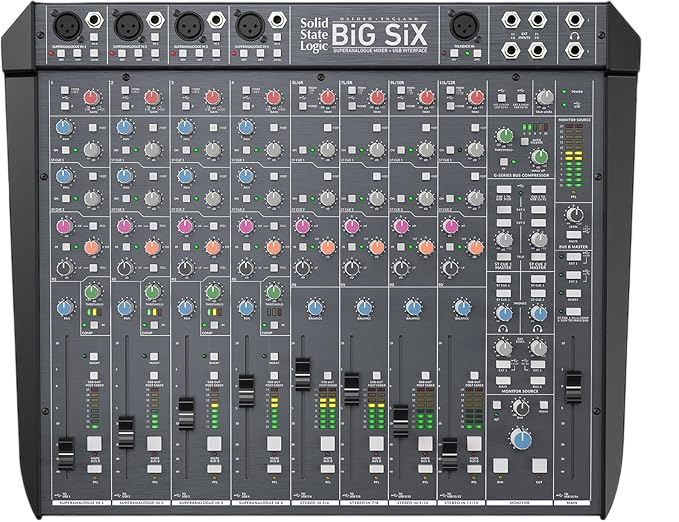Image resolution: width=679 pixels, height=522 pixels.
Task: Click the SuperAnalogue In 4 channel fader
Action: coord(246,391)
